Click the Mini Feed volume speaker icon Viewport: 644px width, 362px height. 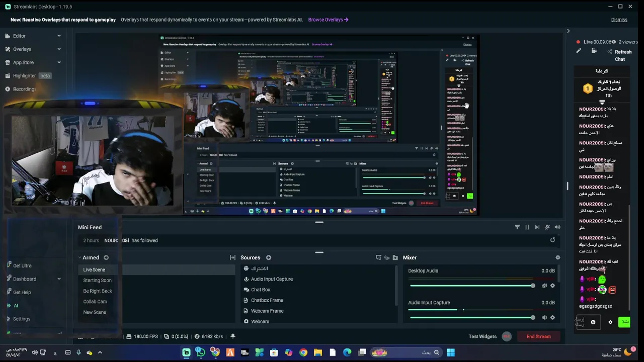(x=557, y=227)
